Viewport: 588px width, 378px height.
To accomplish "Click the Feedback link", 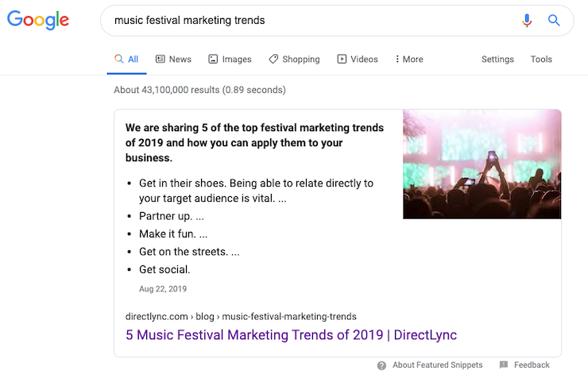I will (x=532, y=364).
